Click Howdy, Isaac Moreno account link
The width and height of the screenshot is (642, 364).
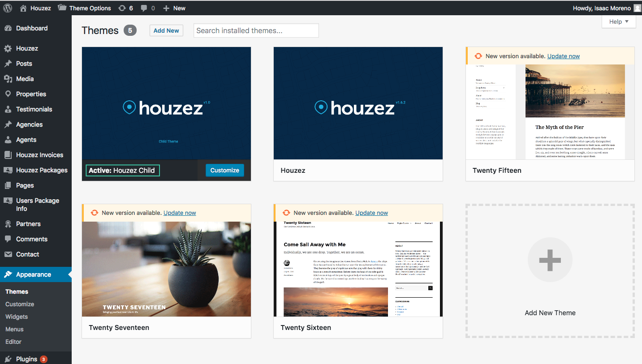(x=602, y=8)
